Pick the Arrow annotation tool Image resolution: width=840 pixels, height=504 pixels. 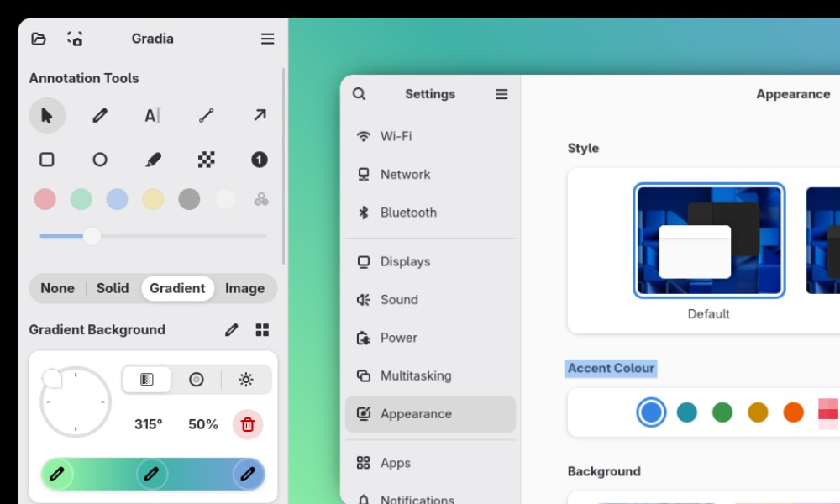pos(259,115)
